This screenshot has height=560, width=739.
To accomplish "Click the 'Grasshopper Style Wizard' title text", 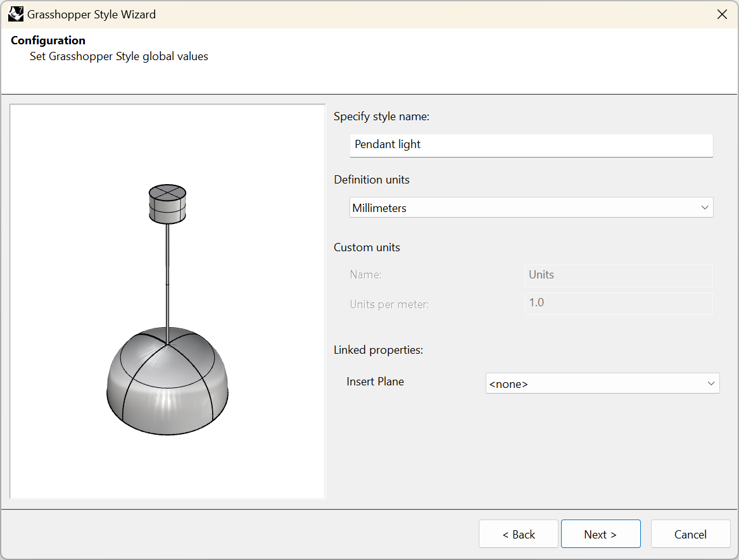I will (91, 15).
